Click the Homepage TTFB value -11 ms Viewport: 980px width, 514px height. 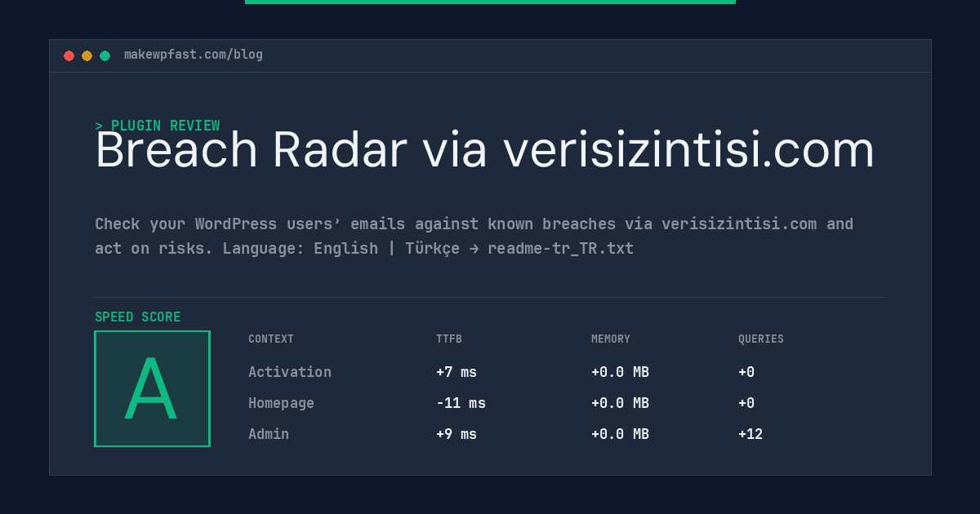(461, 403)
